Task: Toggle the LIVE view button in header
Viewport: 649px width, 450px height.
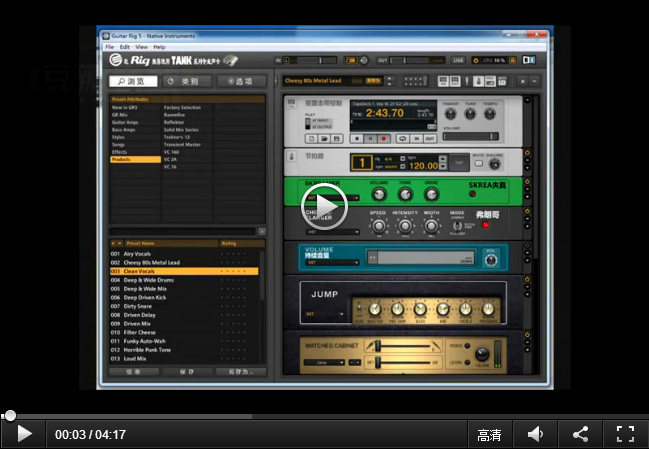Action: point(458,60)
